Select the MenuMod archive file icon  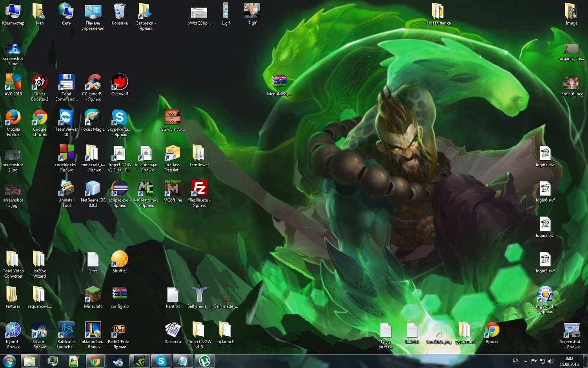pos(279,81)
